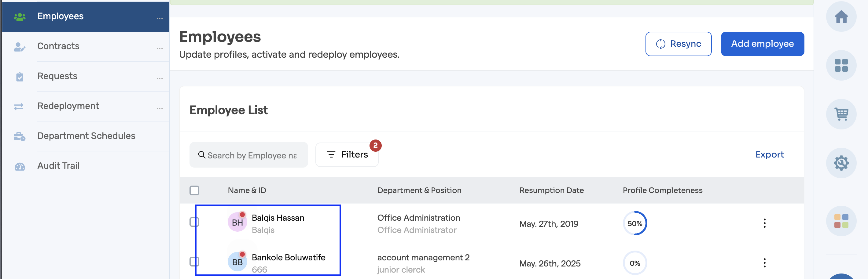The image size is (868, 279).
Task: Click the junior clerck position text
Action: tap(401, 270)
